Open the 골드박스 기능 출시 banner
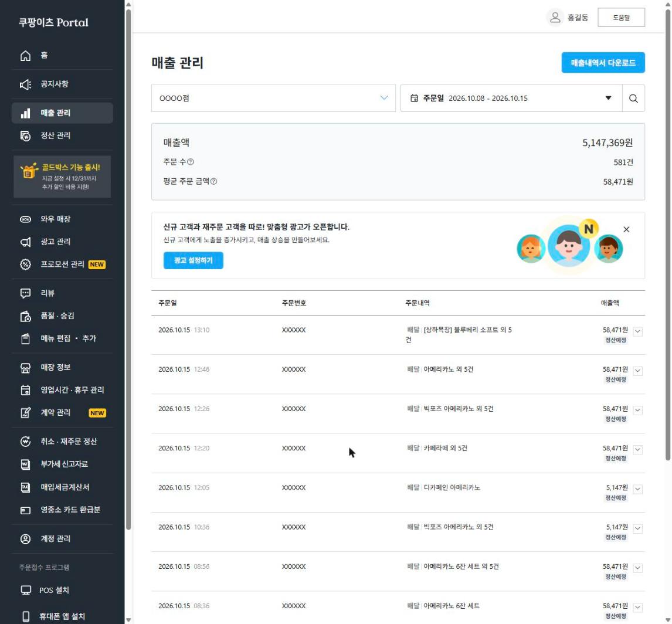The image size is (672, 624). coord(62,177)
